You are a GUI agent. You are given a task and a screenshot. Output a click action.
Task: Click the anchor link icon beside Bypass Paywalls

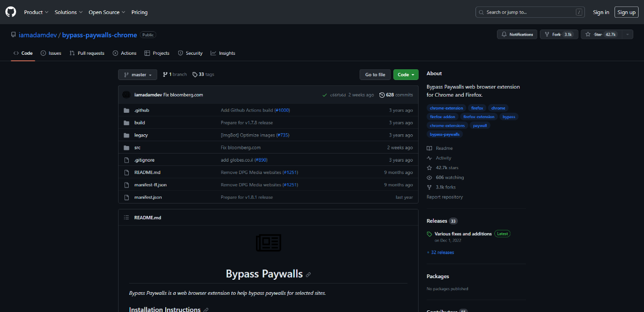click(x=308, y=274)
